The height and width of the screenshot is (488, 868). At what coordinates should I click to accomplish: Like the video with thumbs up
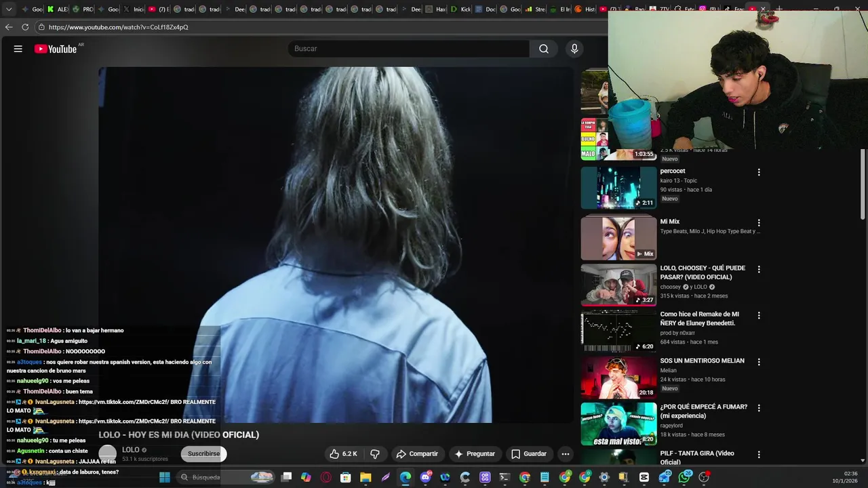(x=343, y=453)
